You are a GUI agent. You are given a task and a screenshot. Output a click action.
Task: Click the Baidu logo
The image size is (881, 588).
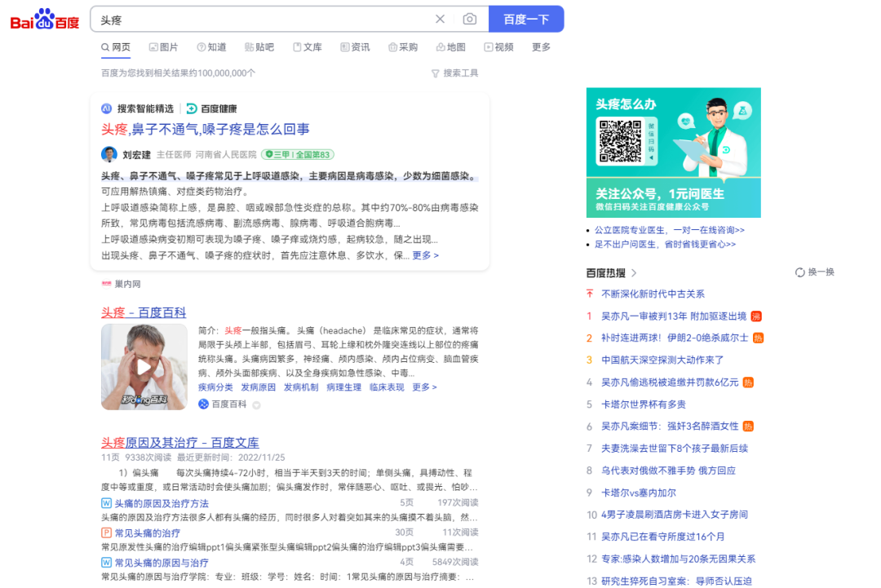[46, 19]
